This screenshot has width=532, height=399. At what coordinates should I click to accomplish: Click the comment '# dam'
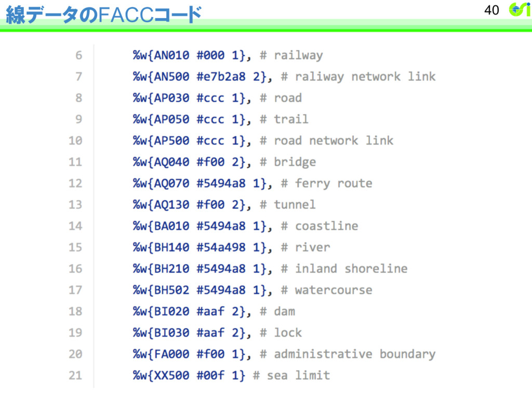click(x=277, y=312)
